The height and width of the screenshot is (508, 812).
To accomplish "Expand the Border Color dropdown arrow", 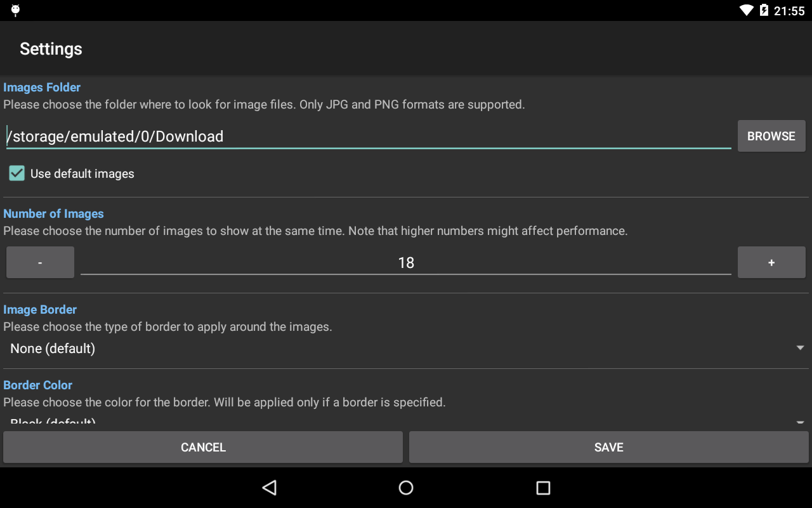I will click(x=800, y=422).
